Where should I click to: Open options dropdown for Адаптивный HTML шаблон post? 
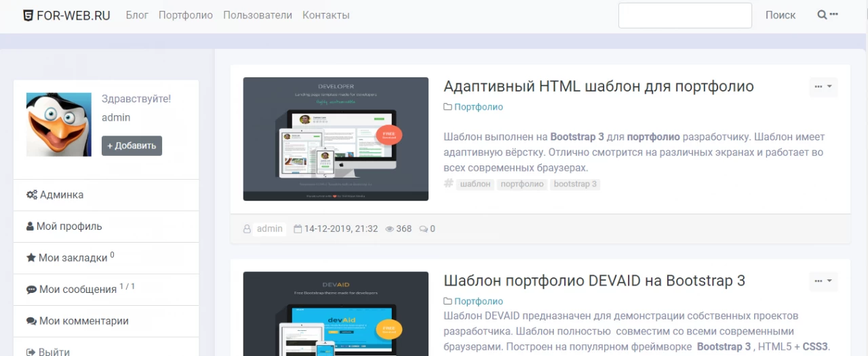coord(823,87)
